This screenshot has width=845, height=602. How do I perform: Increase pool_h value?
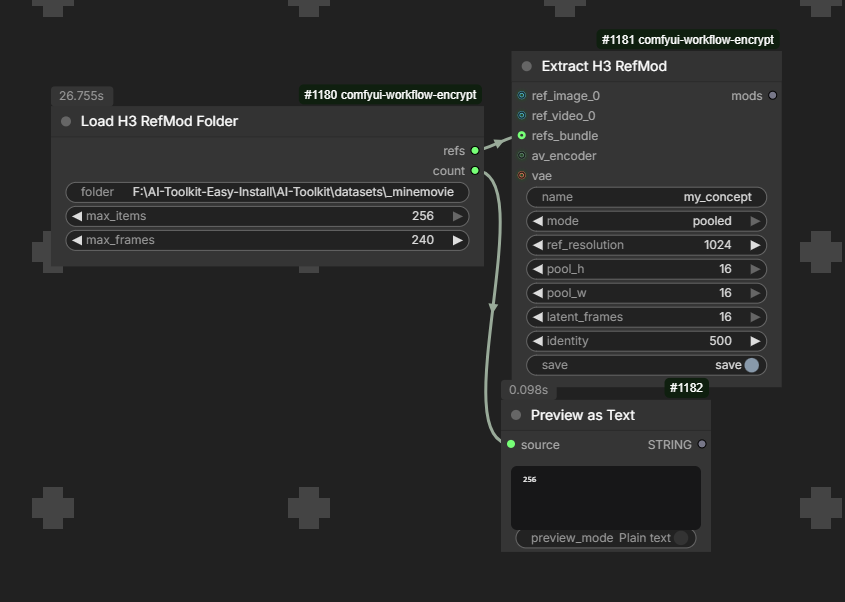(755, 269)
